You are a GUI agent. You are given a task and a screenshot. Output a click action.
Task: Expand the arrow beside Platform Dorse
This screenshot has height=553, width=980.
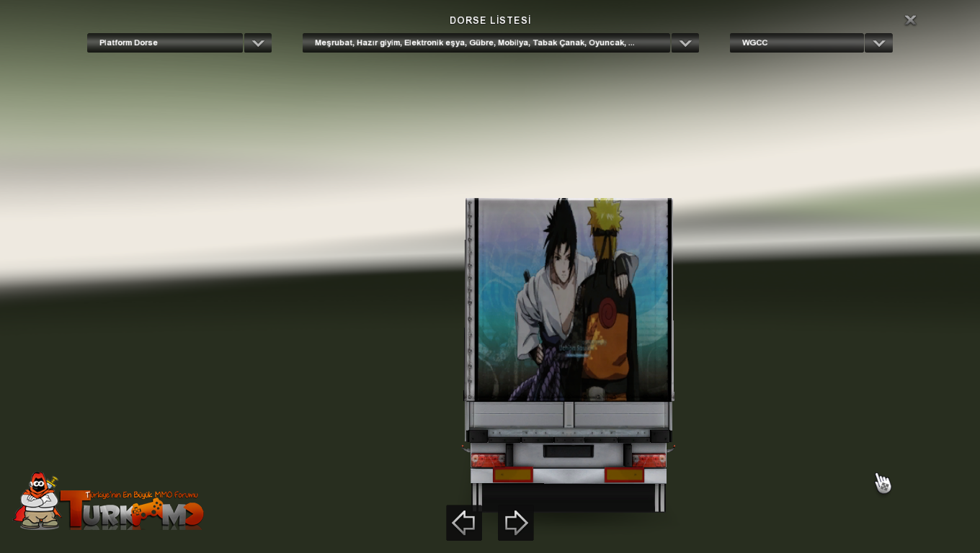tap(258, 42)
